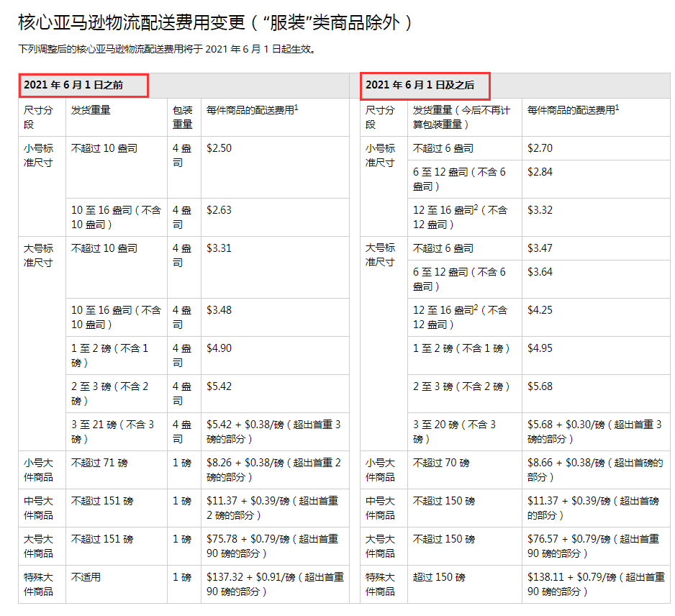Viewport: 675px width, 616px height.
Task: Select the '$137.32 + $0.91/磅' fee cell
Action: [x=274, y=584]
